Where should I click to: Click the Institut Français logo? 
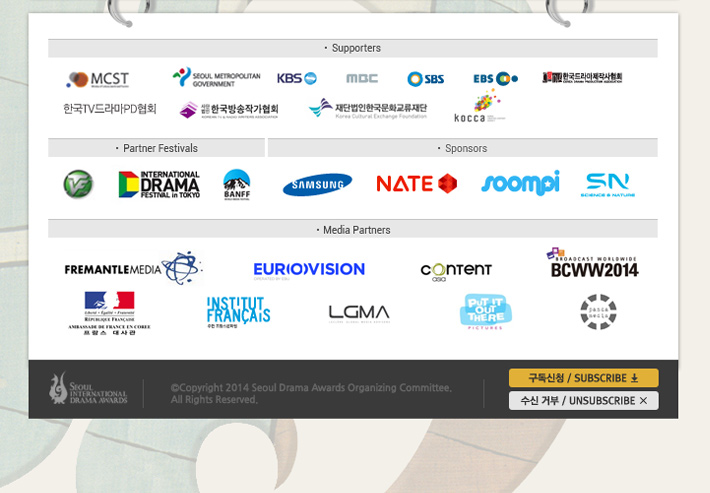pos(238,312)
